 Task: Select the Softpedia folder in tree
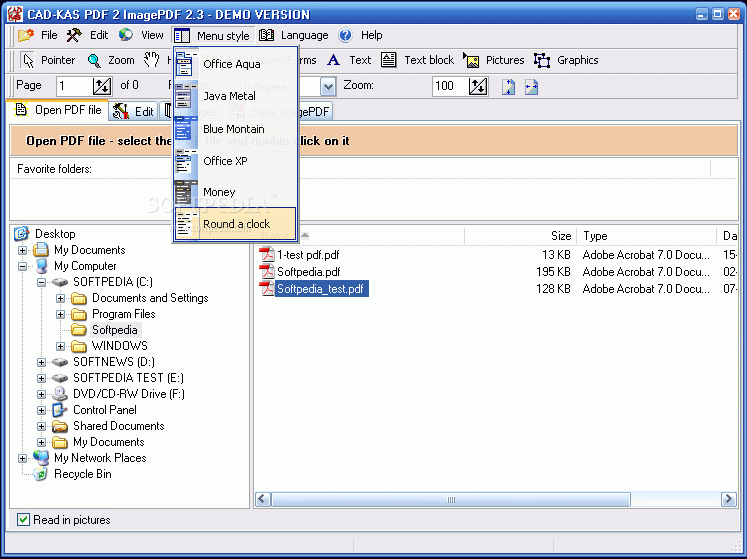115,330
